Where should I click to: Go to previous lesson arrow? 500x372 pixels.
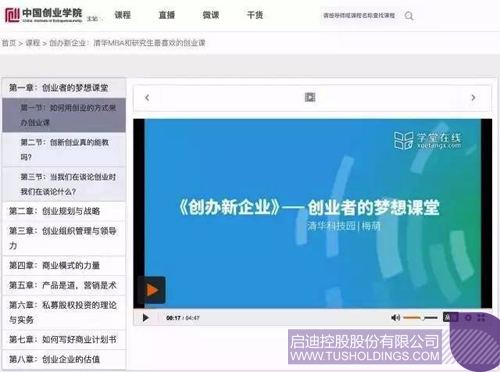point(147,98)
